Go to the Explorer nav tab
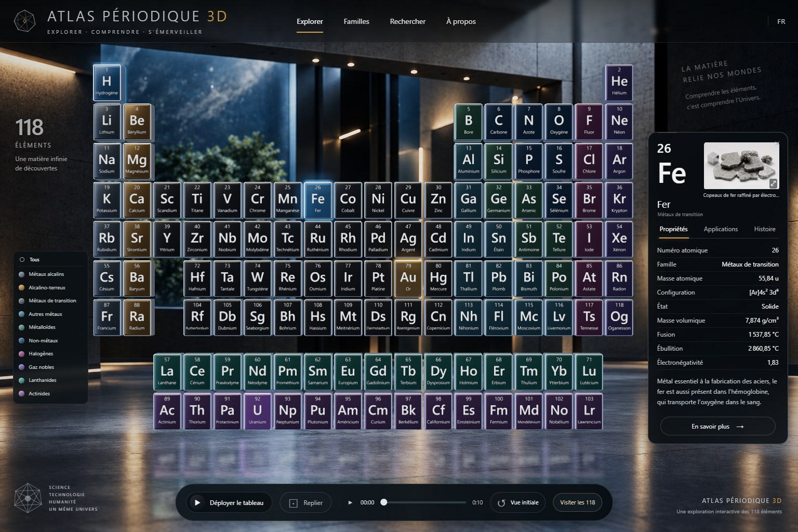798x532 pixels. [x=310, y=21]
